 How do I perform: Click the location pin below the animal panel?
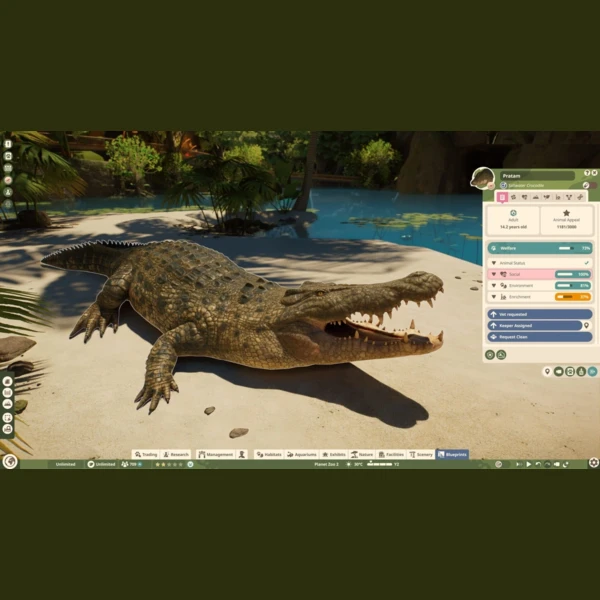click(547, 371)
